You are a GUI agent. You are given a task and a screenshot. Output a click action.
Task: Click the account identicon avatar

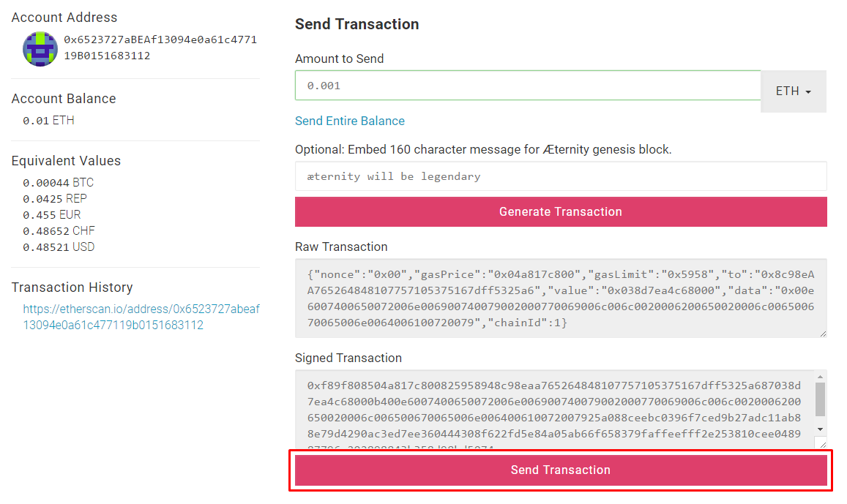(x=40, y=48)
